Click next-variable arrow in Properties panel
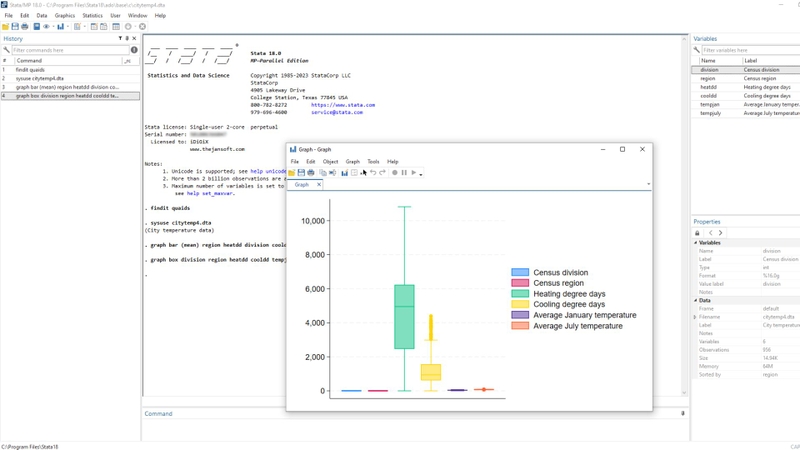This screenshot has height=450, width=800. tap(720, 233)
